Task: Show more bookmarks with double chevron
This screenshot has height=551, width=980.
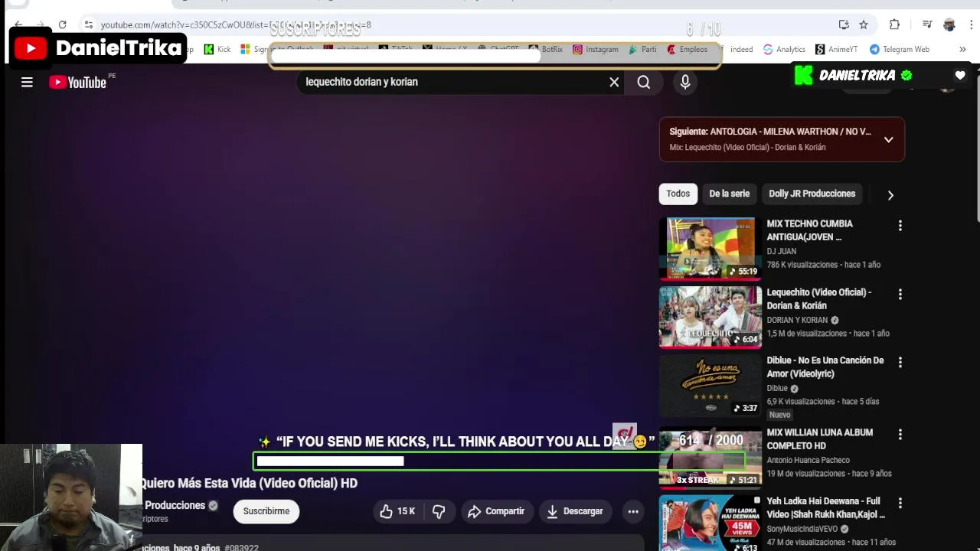Action: coord(962,49)
